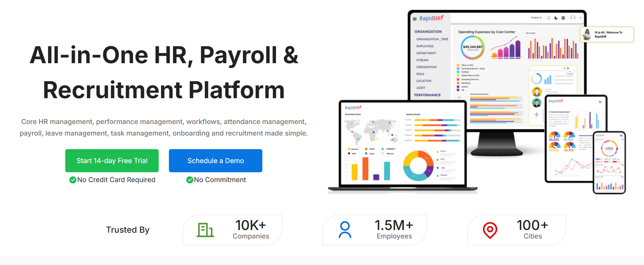The width and height of the screenshot is (644, 265).
Task: Click the globe language icon in monitor header
Action: (x=563, y=18)
